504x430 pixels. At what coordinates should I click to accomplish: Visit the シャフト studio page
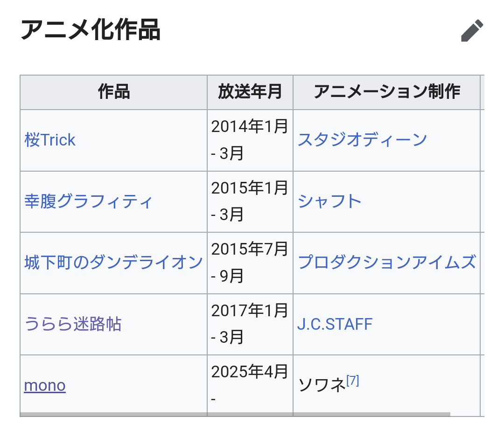(x=329, y=201)
